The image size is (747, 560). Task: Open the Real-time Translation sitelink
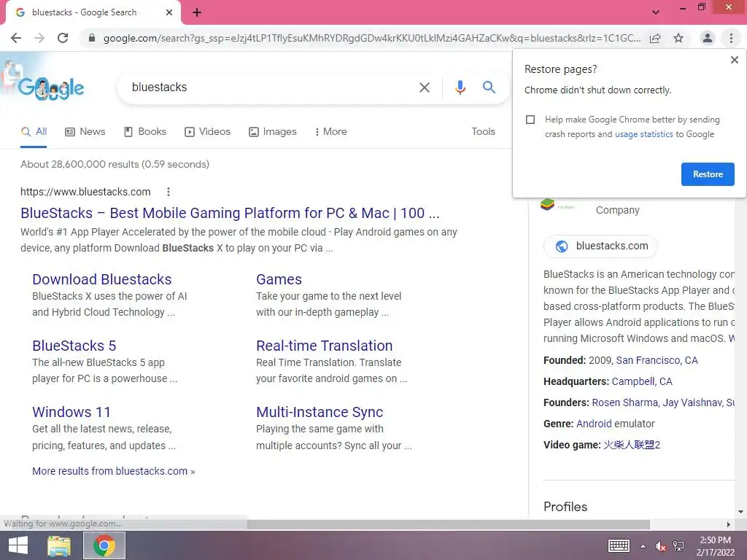[x=325, y=346]
